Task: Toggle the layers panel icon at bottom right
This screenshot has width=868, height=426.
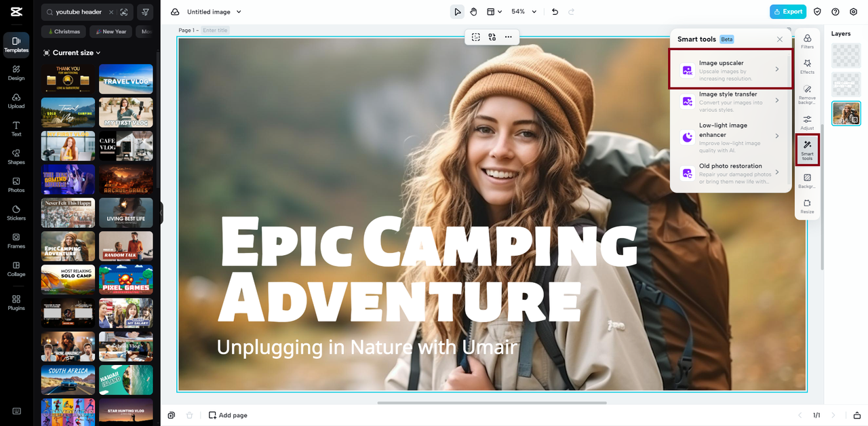Action: click(857, 415)
